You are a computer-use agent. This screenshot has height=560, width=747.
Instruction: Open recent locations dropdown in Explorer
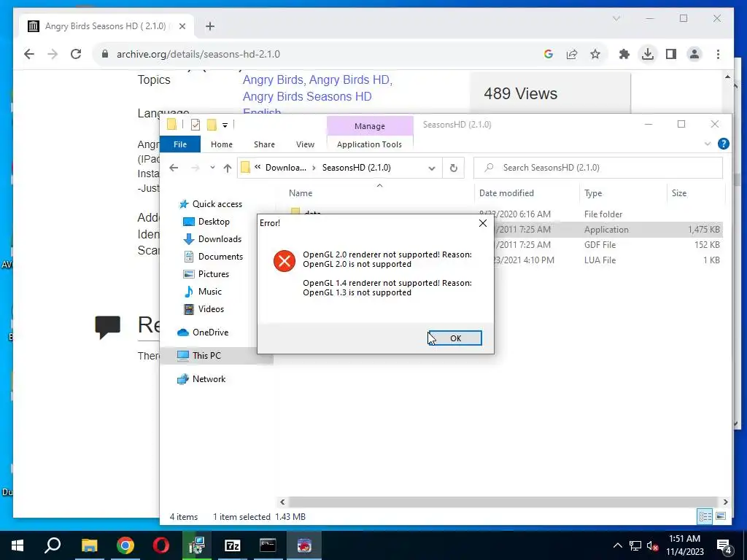click(212, 168)
